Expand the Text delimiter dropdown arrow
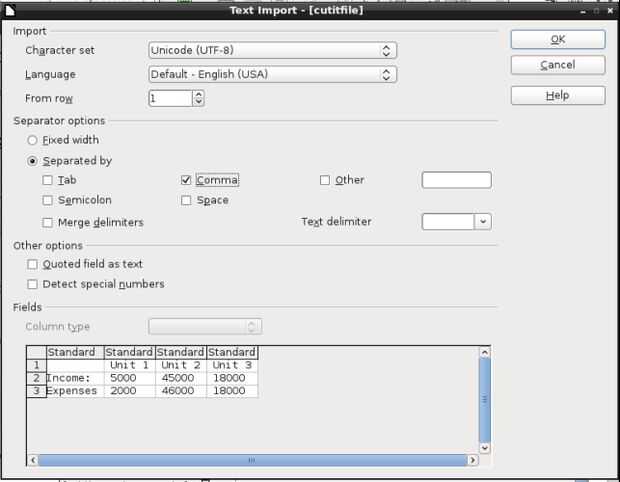The height and width of the screenshot is (482, 620). (x=483, y=222)
